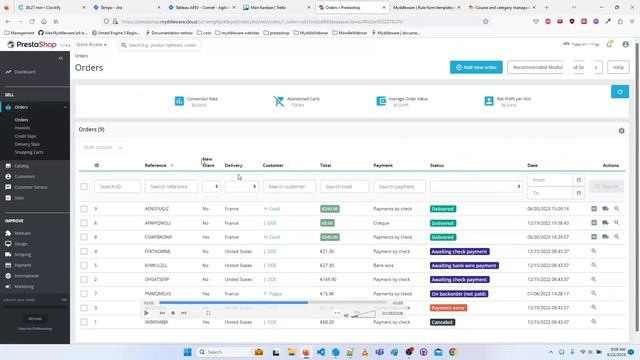The height and width of the screenshot is (360, 640).
Task: Select all orders with the header checkbox
Action: click(84, 187)
